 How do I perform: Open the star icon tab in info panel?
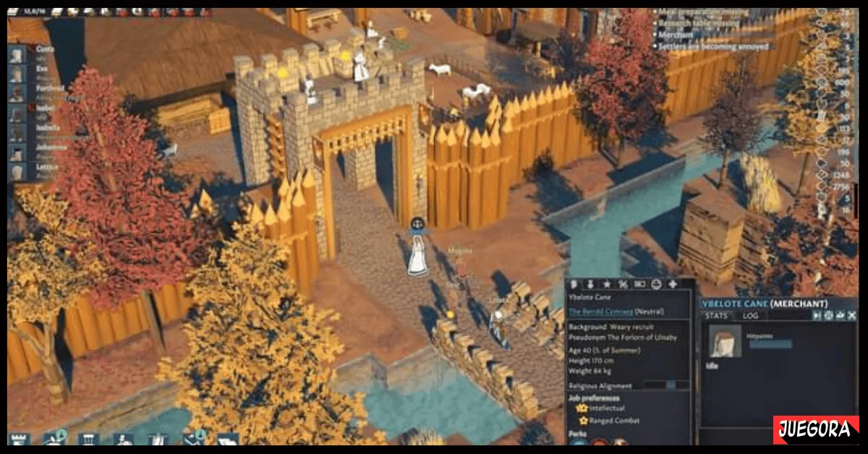(x=606, y=284)
